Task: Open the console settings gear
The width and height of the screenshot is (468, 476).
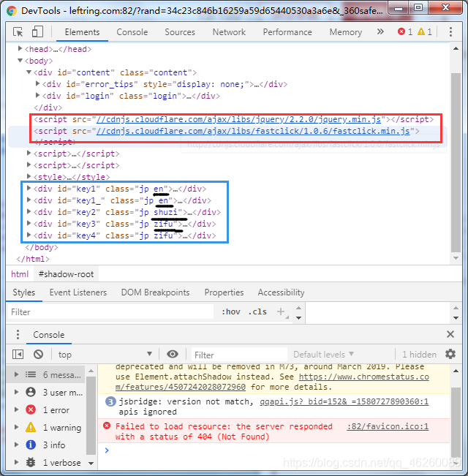Action: coord(450,355)
